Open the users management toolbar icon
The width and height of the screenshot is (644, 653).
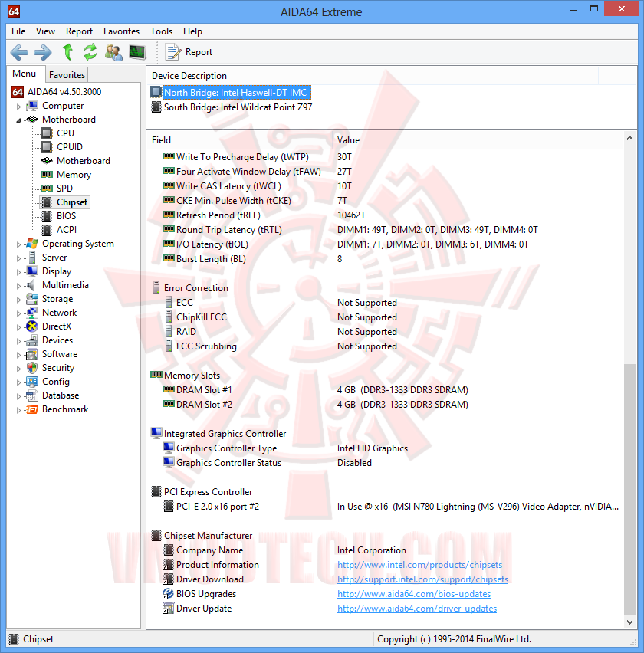pyautogui.click(x=113, y=52)
